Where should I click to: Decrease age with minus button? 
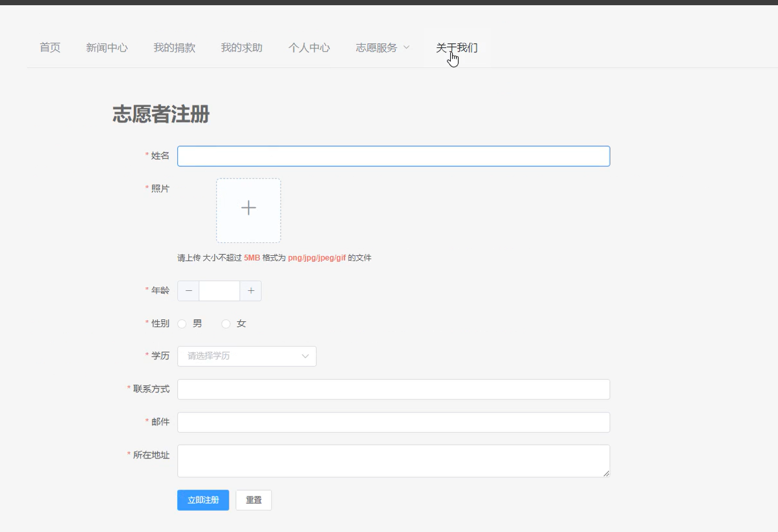pyautogui.click(x=189, y=291)
